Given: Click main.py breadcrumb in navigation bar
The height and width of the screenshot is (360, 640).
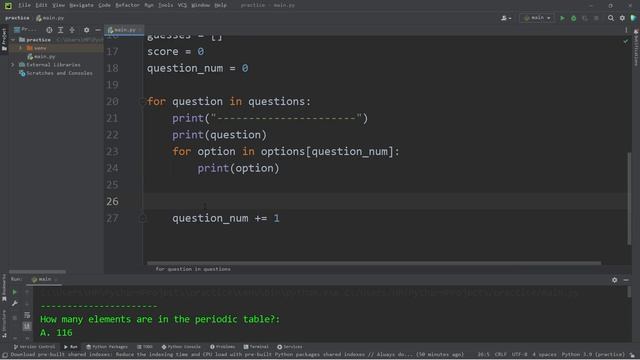Looking at the screenshot, I should tap(50, 18).
